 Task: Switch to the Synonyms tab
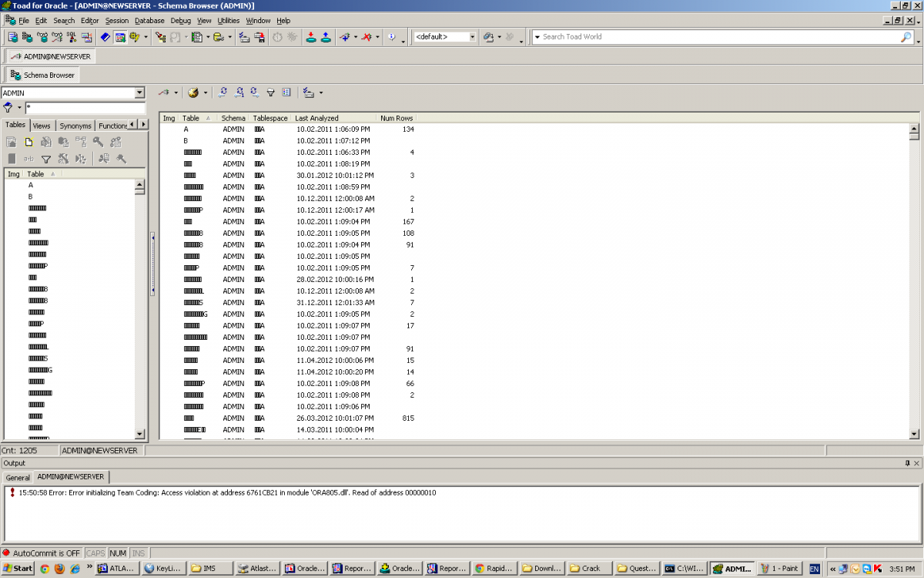(x=75, y=126)
